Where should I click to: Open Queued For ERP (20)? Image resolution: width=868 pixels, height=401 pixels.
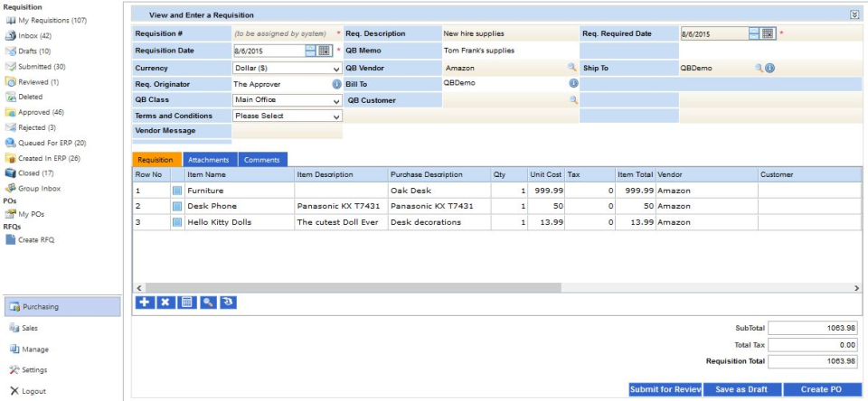tap(45, 143)
